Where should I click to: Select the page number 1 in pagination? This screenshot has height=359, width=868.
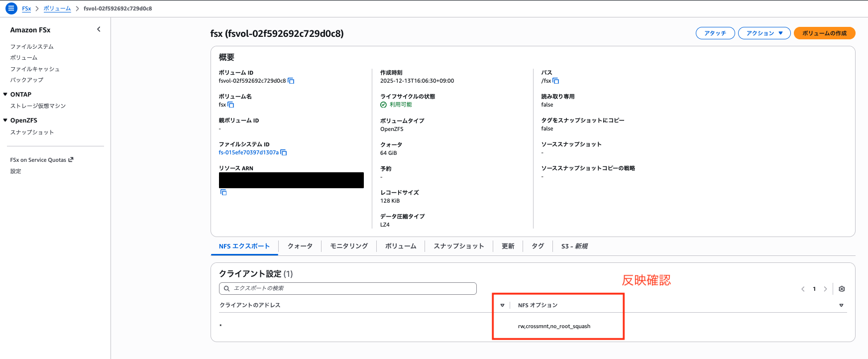click(x=814, y=289)
